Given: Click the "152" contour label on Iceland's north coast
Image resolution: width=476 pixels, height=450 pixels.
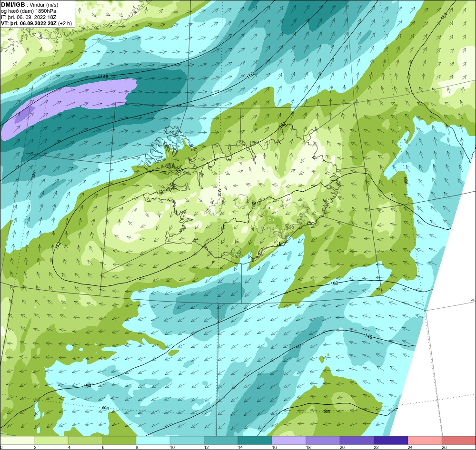Looking at the screenshot, I should (283, 125).
